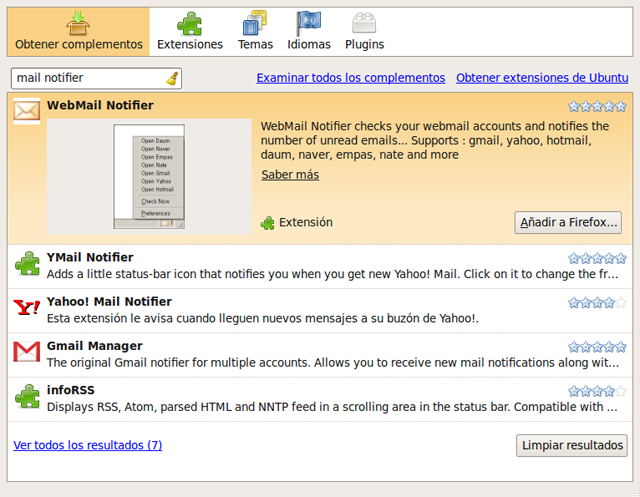The image size is (640, 497).
Task: Switch to the Extensiones tab
Action: click(x=190, y=32)
